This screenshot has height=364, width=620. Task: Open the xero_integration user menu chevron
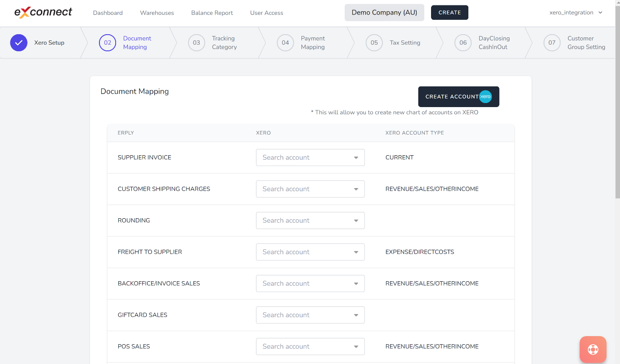tap(600, 13)
